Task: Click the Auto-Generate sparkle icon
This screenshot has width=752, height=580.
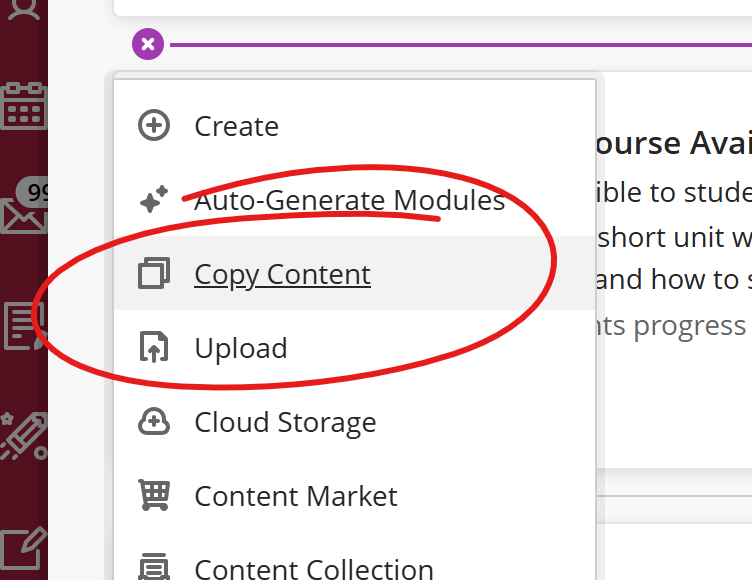Action: click(x=154, y=199)
